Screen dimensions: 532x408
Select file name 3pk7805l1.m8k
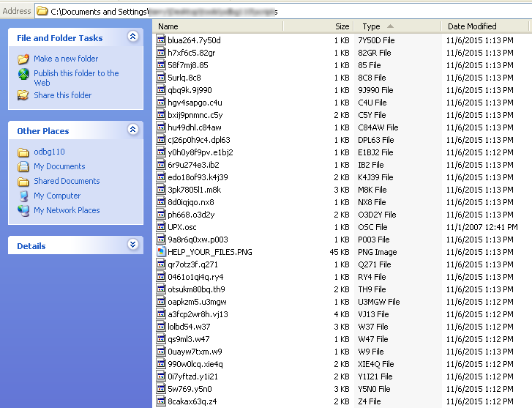coord(195,190)
